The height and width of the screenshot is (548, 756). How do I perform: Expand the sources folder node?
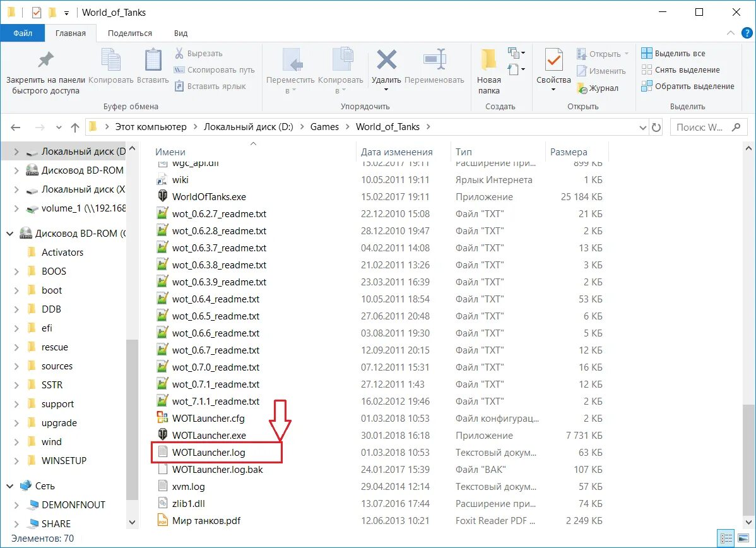[x=16, y=366]
